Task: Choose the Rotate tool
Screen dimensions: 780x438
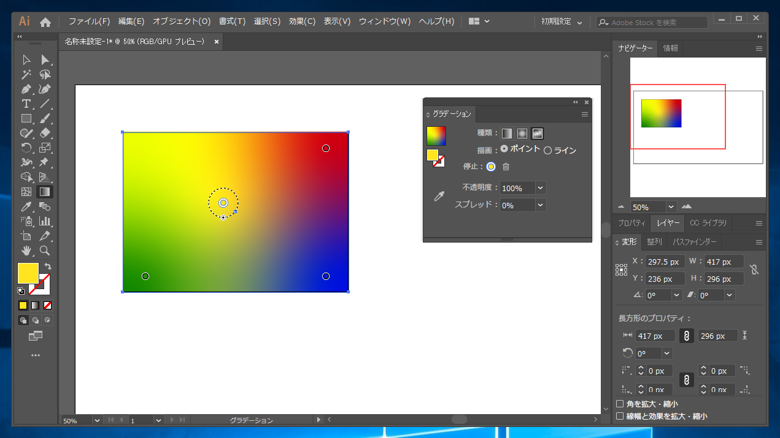Action: click(x=26, y=148)
